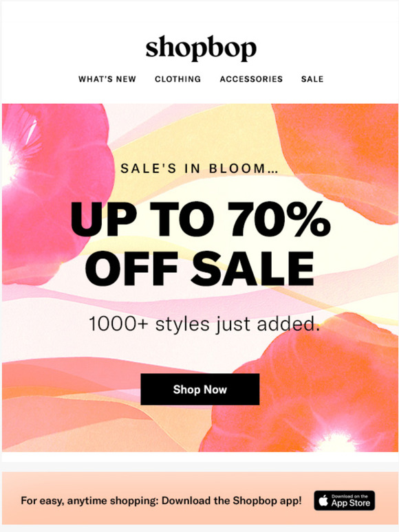The image size is (399, 532).
Task: Select SALE in the top navigation
Action: [x=312, y=79]
